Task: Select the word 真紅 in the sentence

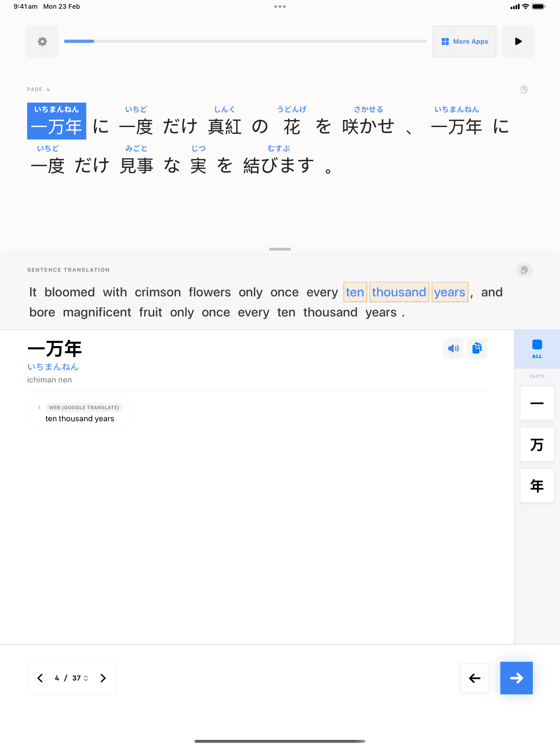Action: pos(224,126)
